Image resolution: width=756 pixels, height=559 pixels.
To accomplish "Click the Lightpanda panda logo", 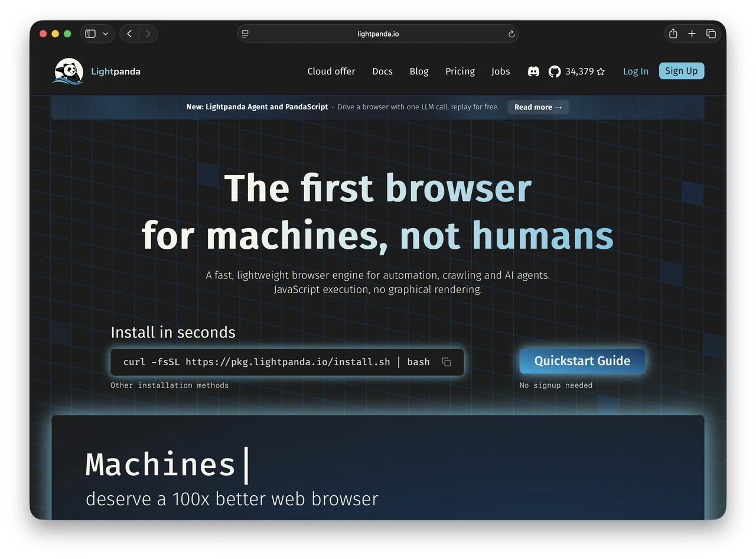I will pos(68,71).
